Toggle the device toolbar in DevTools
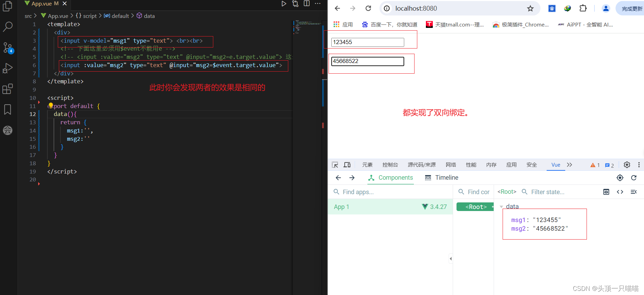Image resolution: width=644 pixels, height=295 pixels. click(347, 165)
